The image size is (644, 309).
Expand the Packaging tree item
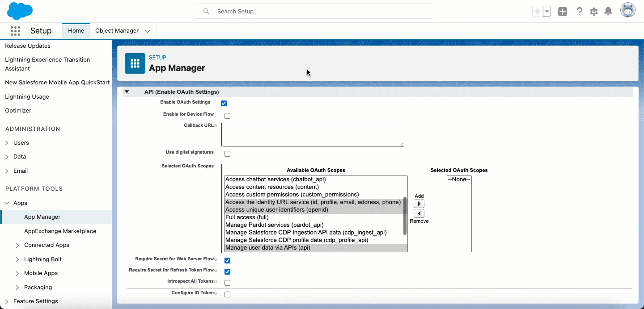(x=17, y=288)
